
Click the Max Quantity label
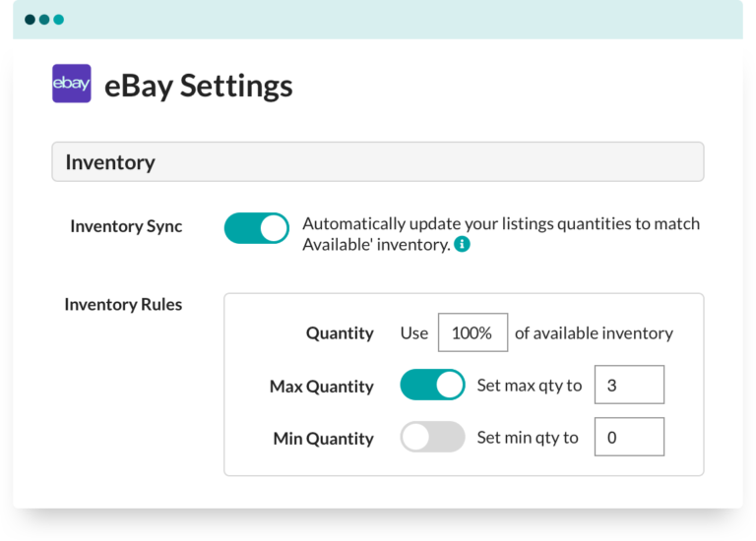pos(321,387)
